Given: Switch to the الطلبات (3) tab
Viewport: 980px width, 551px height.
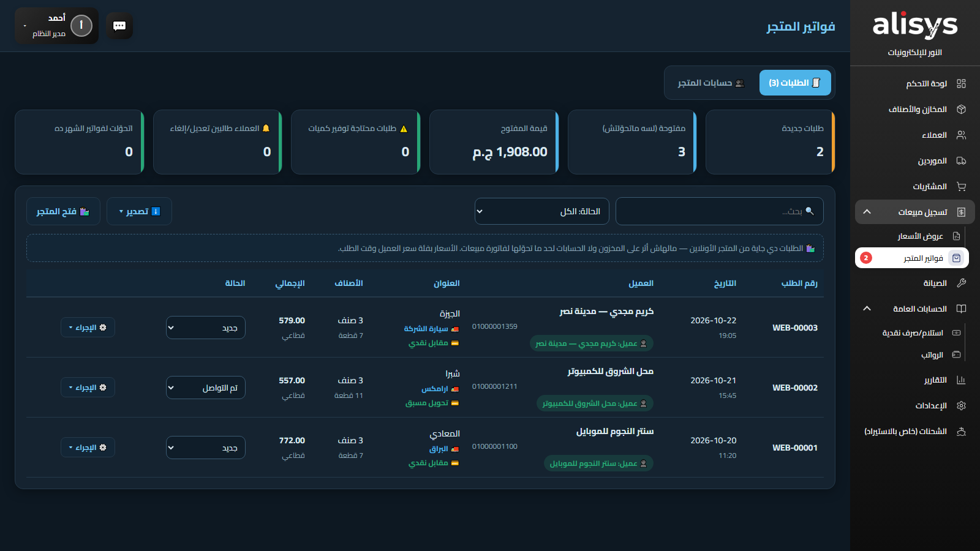Looking at the screenshot, I should point(795,83).
